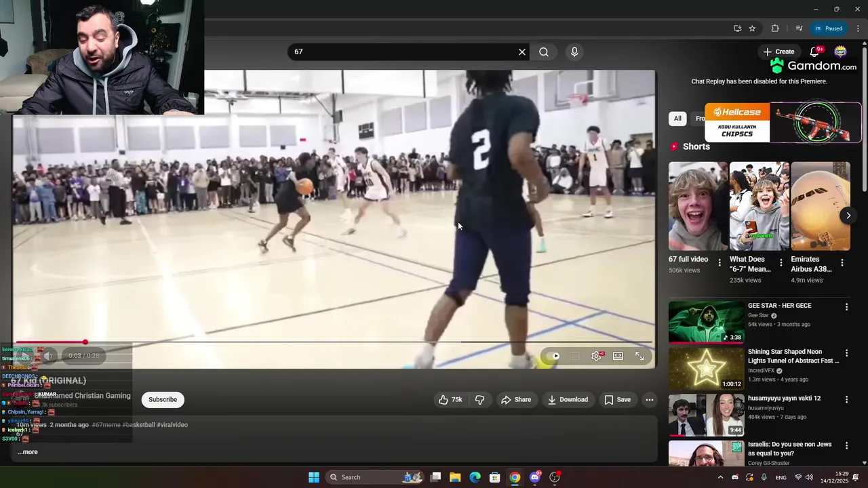Open GEE STAR - HER GECE video
This screenshot has width=868, height=488.
[x=707, y=322]
